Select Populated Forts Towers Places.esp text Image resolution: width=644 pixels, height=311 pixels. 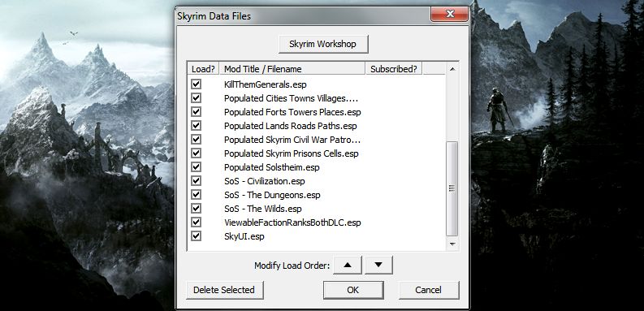pyautogui.click(x=292, y=112)
